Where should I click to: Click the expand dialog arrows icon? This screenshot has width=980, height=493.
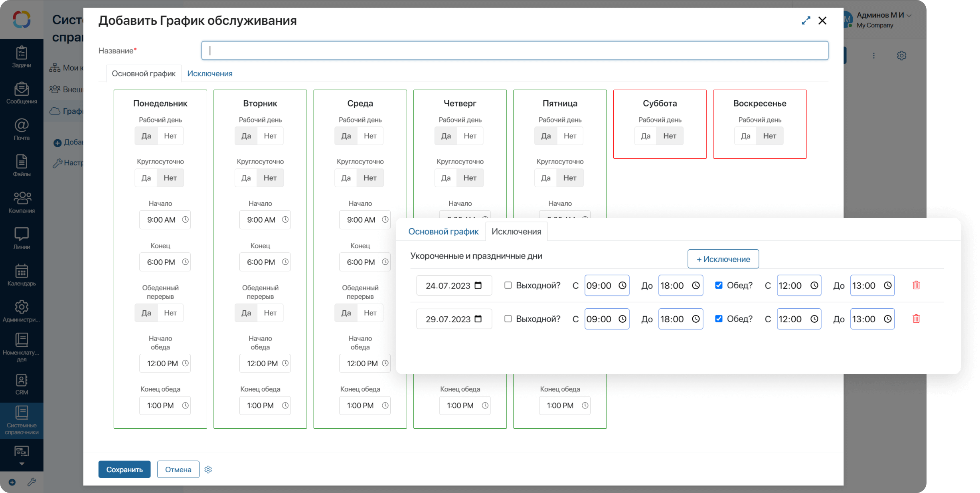point(806,20)
